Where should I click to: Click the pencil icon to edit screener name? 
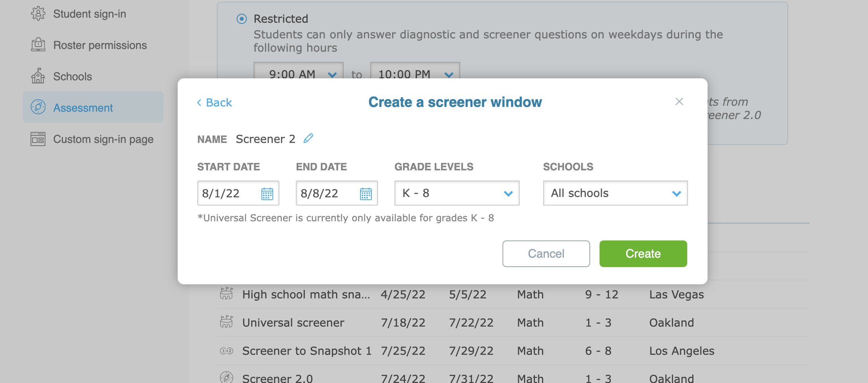click(308, 138)
